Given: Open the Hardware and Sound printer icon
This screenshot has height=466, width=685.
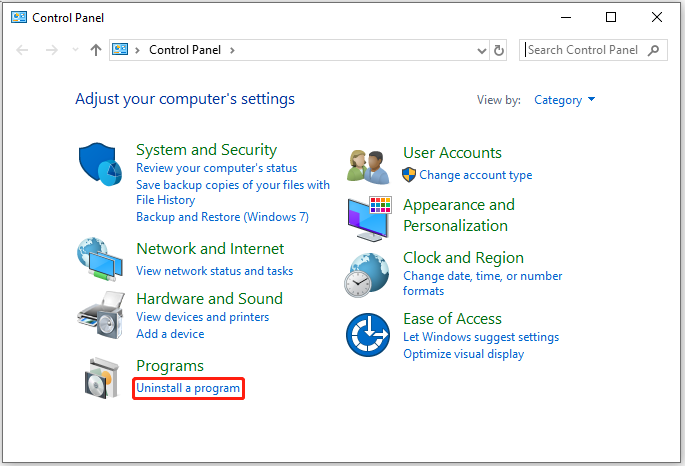Looking at the screenshot, I should pyautogui.click(x=101, y=315).
